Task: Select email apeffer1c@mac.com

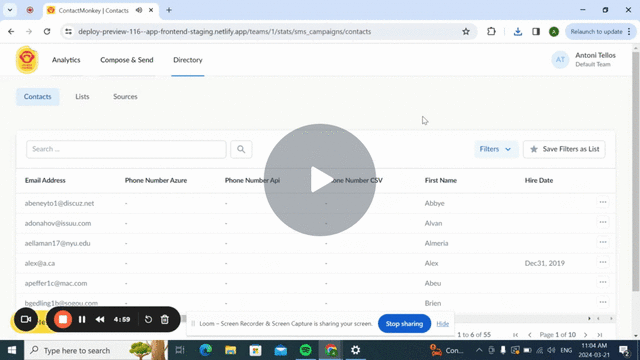Action: coord(56,283)
